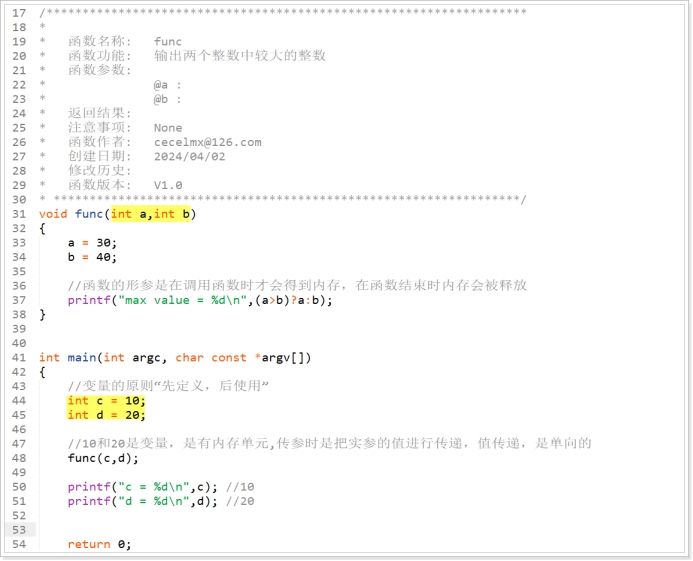The height and width of the screenshot is (561, 693).
Task: Click the printf "d = %d\n" line
Action: click(142, 501)
